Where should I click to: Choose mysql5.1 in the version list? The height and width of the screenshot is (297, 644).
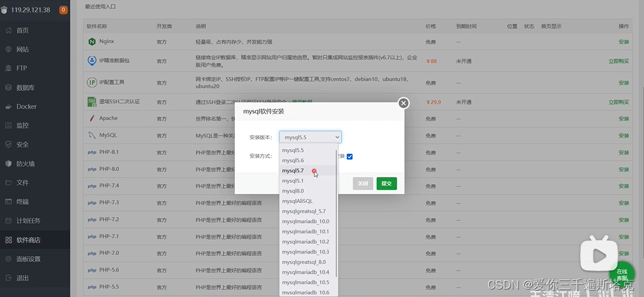[x=308, y=180]
